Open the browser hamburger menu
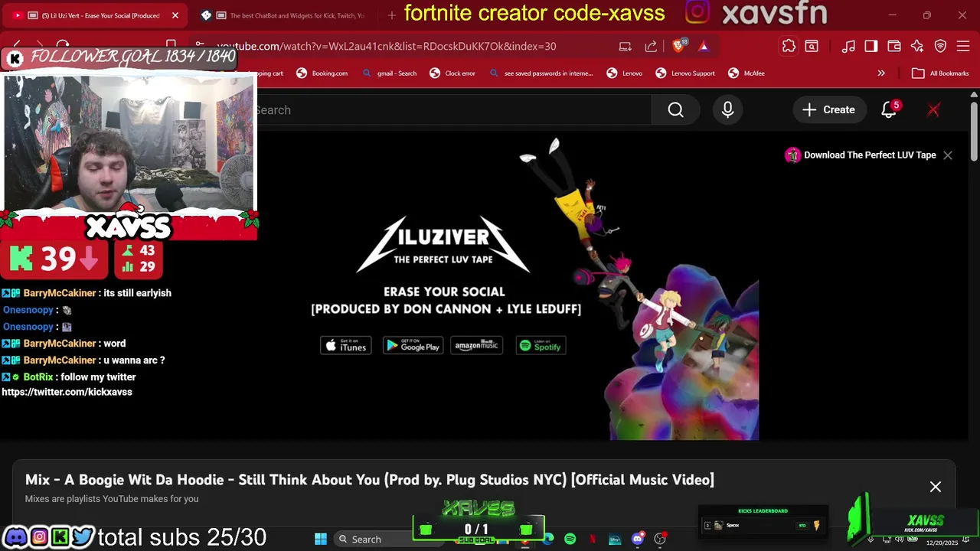 (964, 47)
